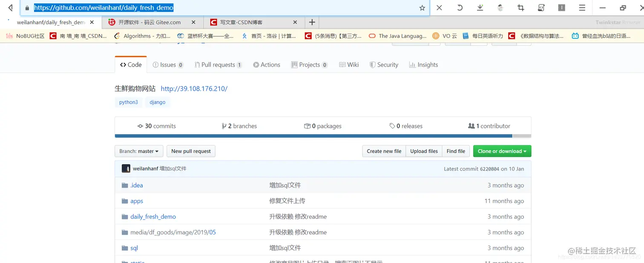The height and width of the screenshot is (263, 644).
Task: Click the Create new file button
Action: 384,151
